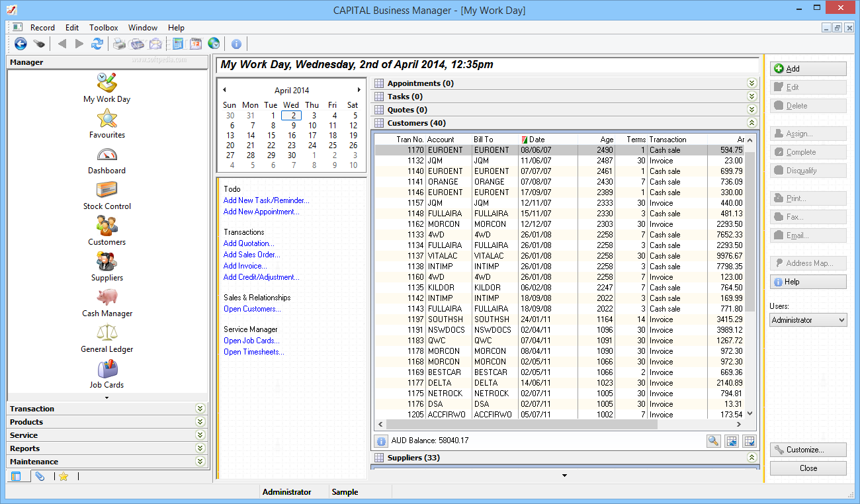
Task: Open the Dashboard gauge icon
Action: coord(107,159)
